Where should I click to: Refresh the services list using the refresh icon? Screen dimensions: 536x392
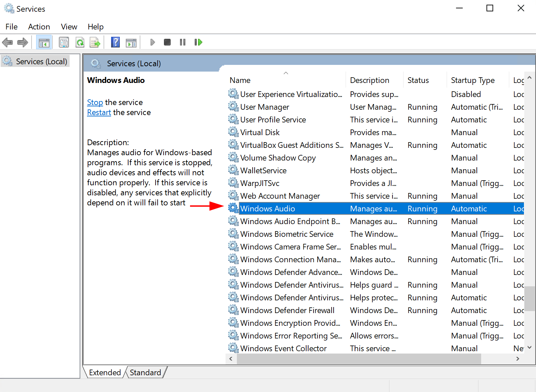tap(80, 42)
